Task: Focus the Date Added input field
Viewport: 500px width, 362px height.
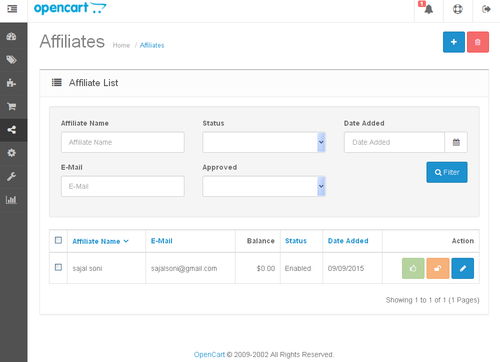Action: click(x=394, y=142)
